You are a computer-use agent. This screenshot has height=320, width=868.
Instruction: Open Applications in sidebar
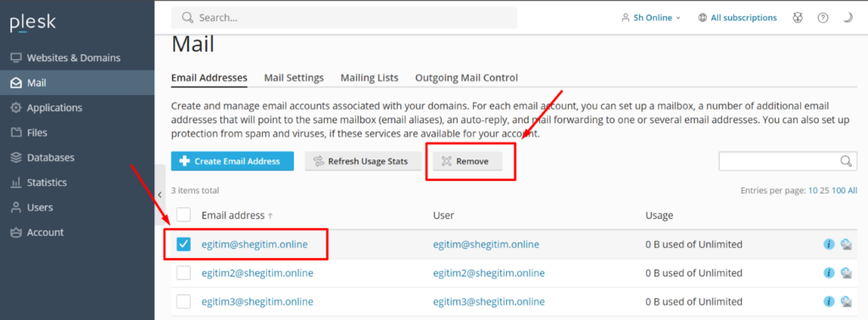coord(77,108)
